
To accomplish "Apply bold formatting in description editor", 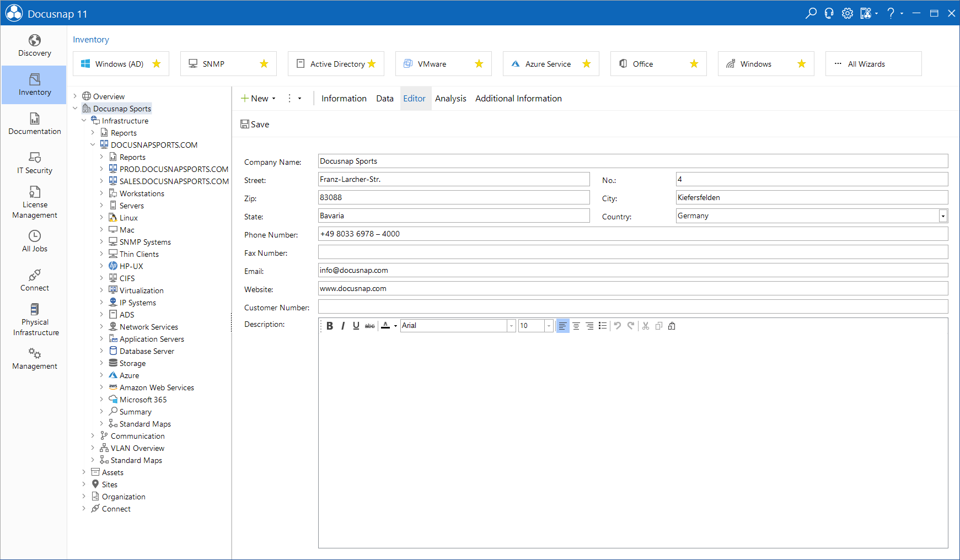I will [330, 326].
